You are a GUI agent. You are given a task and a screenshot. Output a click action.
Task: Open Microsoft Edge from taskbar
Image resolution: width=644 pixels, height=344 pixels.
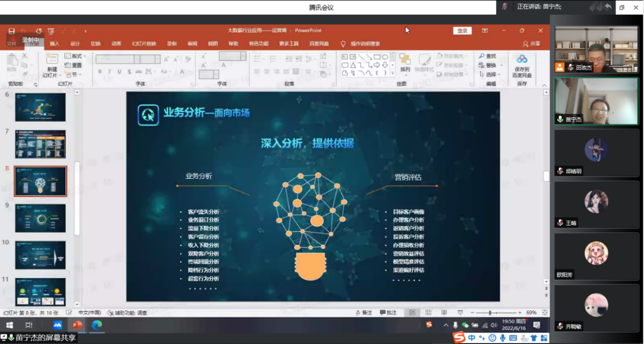pos(97,325)
